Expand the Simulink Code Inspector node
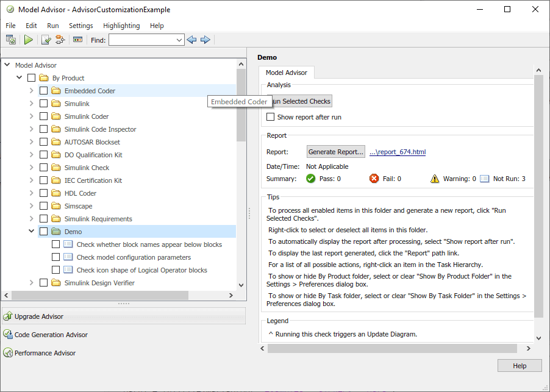550x392 pixels. [32, 129]
